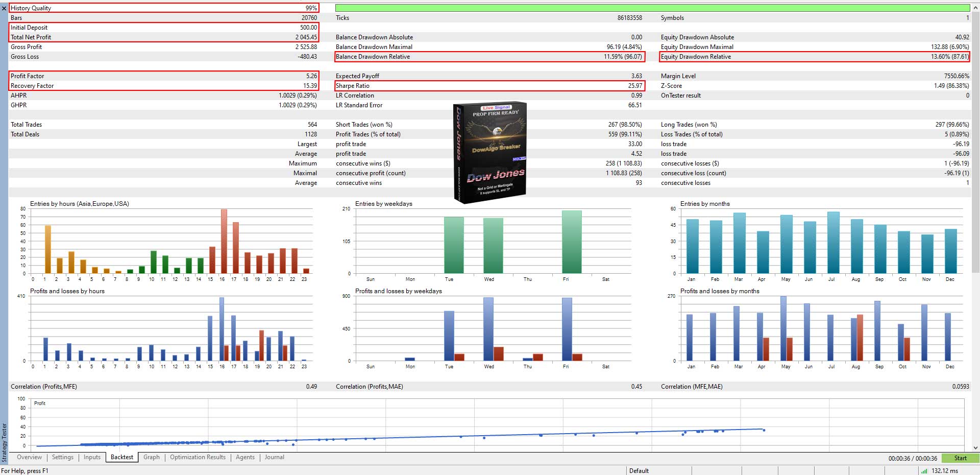Viewport: 980px width, 475px height.
Task: Click the Friday bar in Entries by weekdays
Action: point(571,242)
